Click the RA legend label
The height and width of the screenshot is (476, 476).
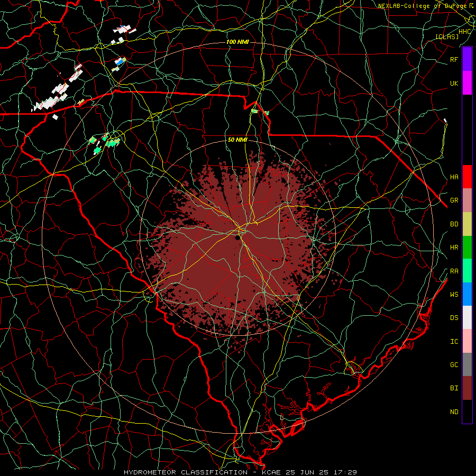(x=454, y=271)
